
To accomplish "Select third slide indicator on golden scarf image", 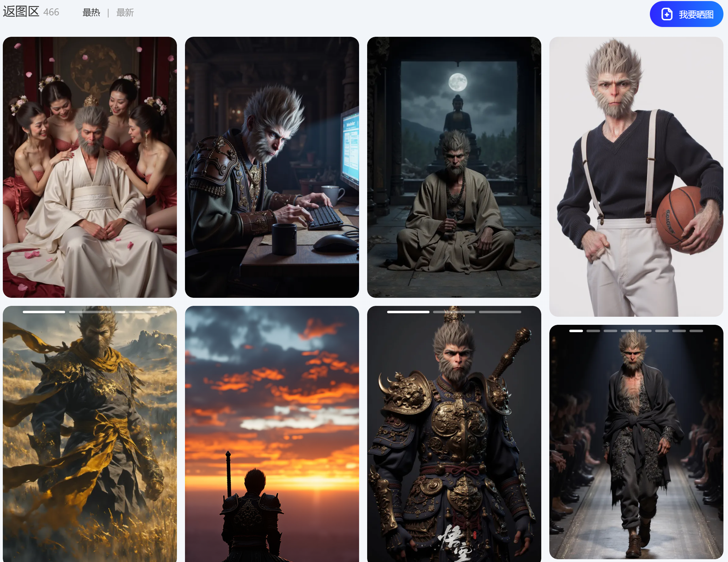I will 136,312.
